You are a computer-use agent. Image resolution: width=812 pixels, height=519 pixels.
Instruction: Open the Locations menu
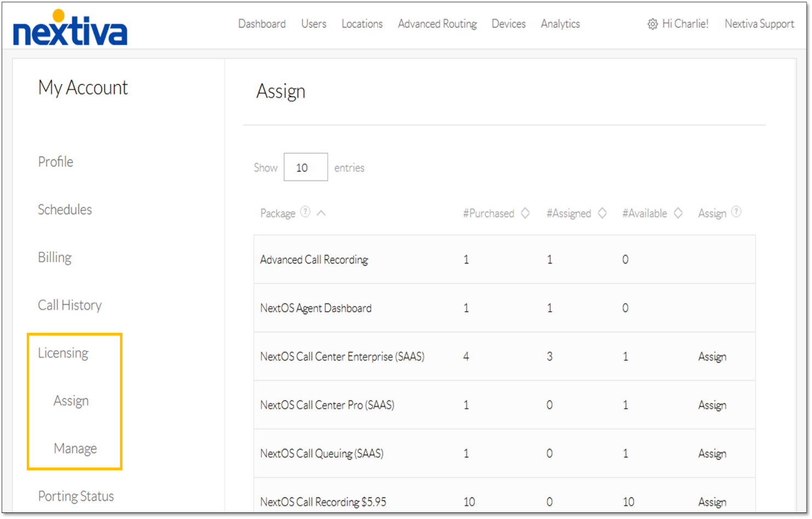[x=362, y=24]
